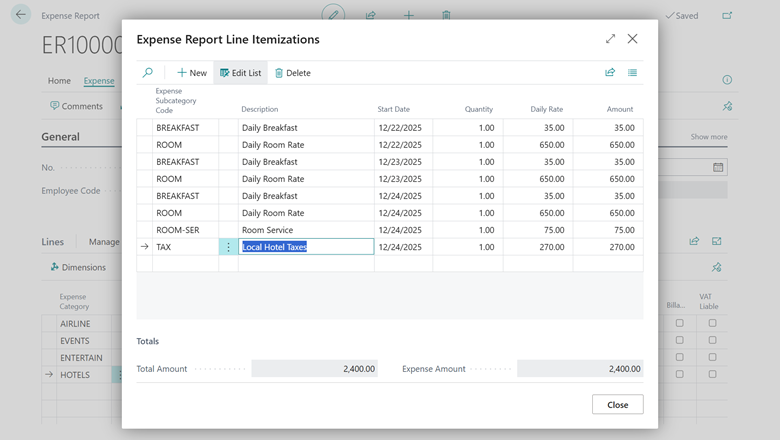
Task: Click the Total Amount field value
Action: point(314,368)
